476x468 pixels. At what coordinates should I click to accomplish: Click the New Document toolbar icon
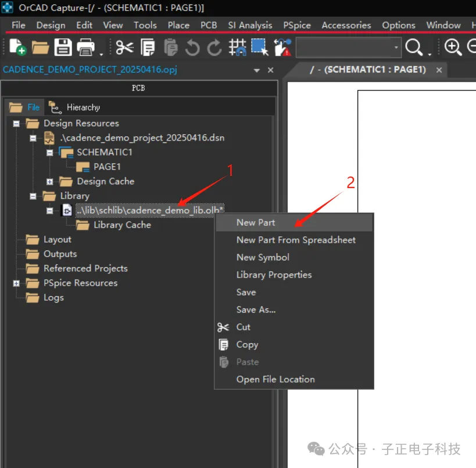click(x=17, y=47)
